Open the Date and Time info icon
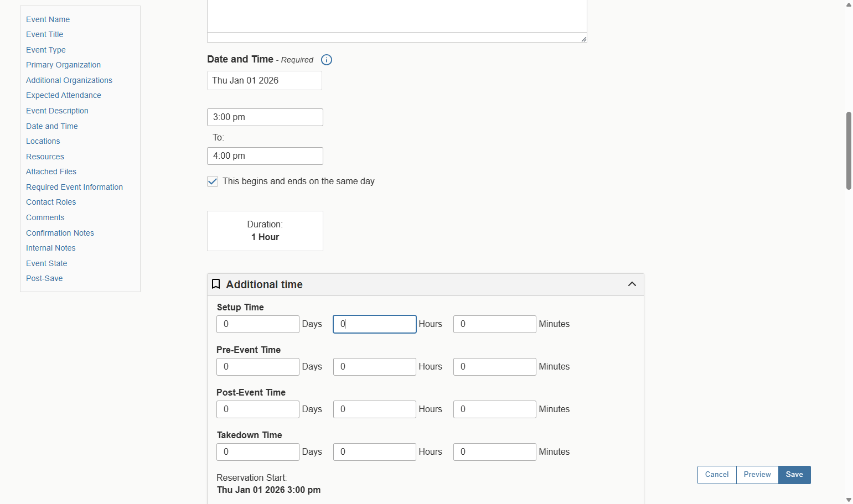853x504 pixels. 327,60
